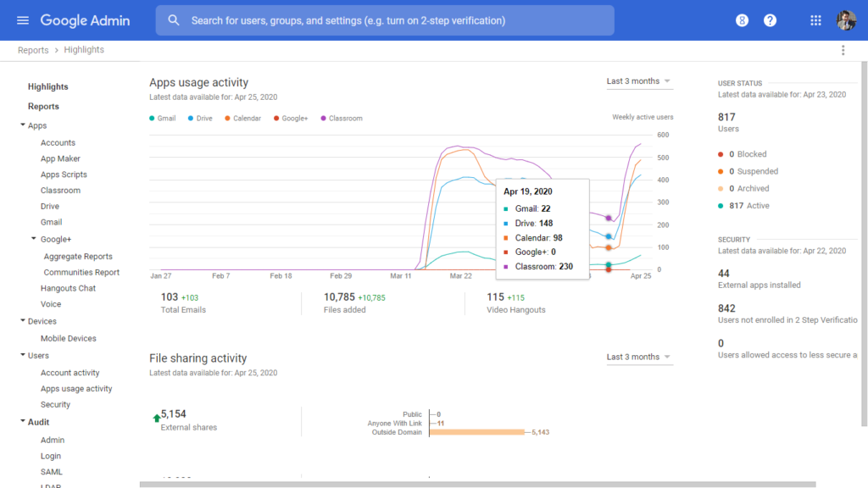Open the Help question mark icon

770,20
